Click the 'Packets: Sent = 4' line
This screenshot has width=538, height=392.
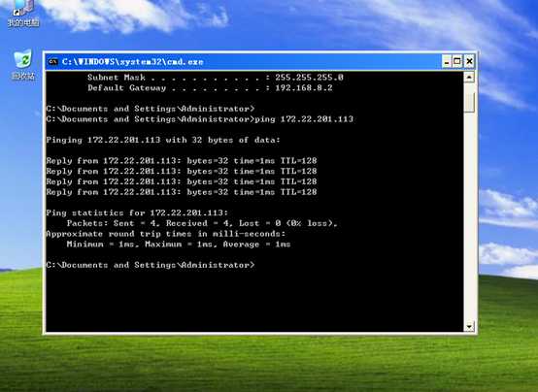202,223
